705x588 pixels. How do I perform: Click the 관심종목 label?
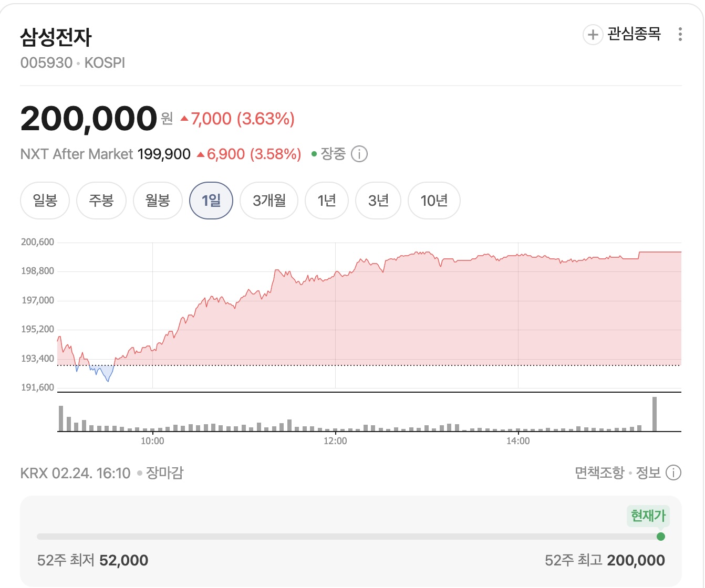coord(634,35)
